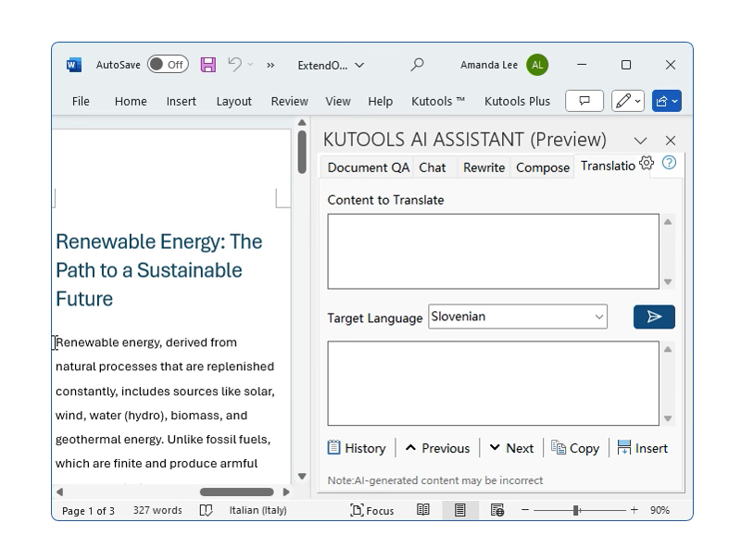Open the document title dropdown
Viewport: 741px width, 560px height.
[x=359, y=65]
